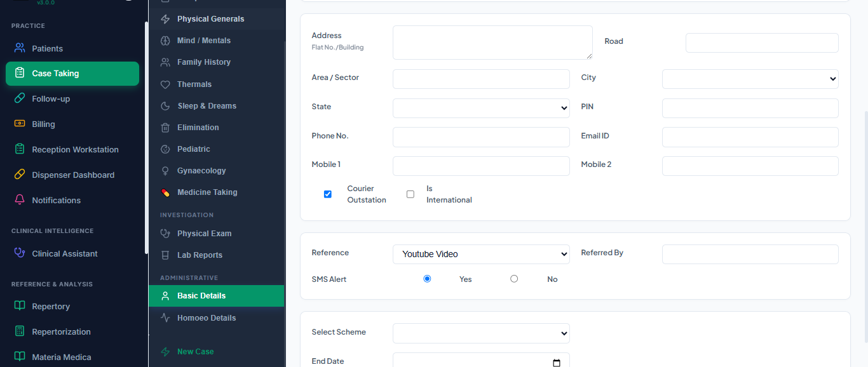Screen dimensions: 868x367
Task: Open Dispenser Dashboard page
Action: [72, 175]
